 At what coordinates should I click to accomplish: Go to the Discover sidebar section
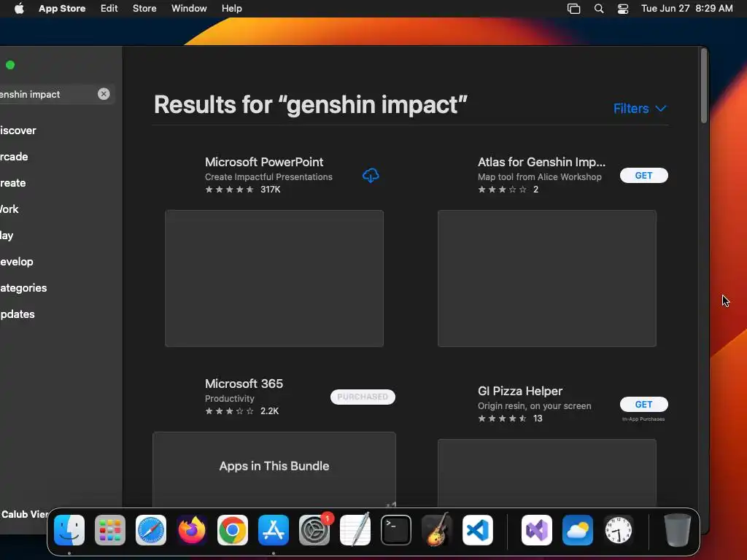pyautogui.click(x=18, y=131)
